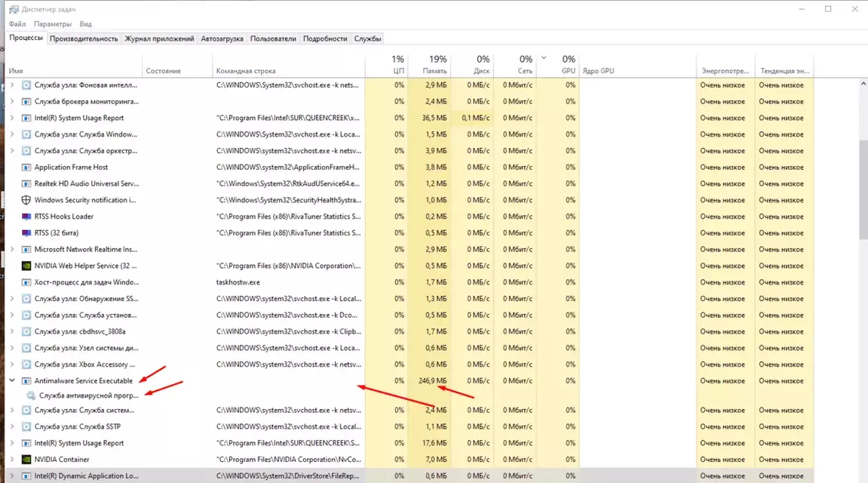This screenshot has width=868, height=483.
Task: Click the Служба узла: Xbox Accessory icon
Action: coord(26,365)
